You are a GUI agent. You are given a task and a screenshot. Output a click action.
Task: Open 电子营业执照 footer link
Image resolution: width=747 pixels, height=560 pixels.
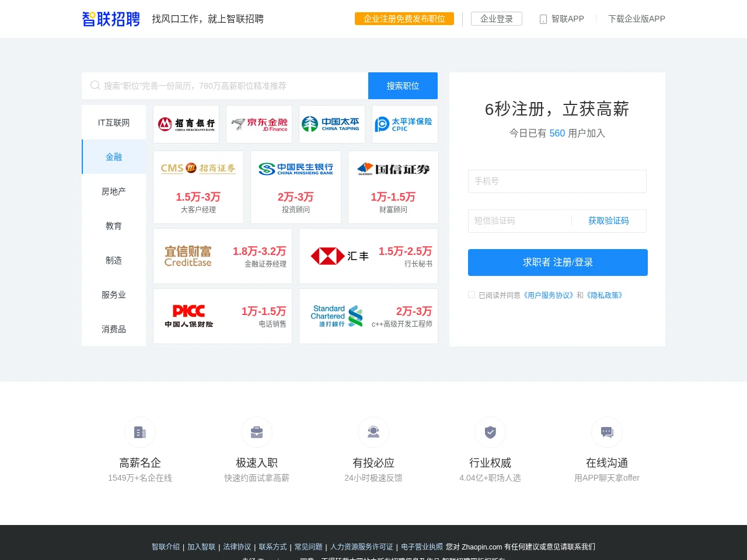(x=422, y=547)
